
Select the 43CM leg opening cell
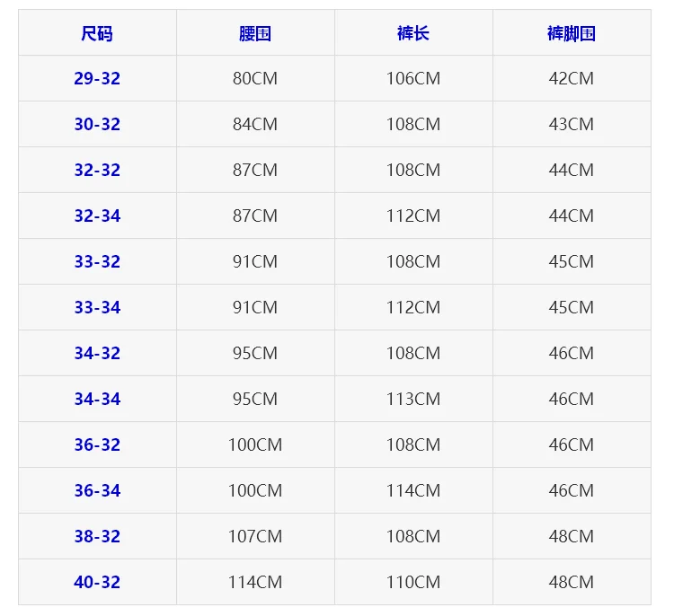(x=572, y=124)
